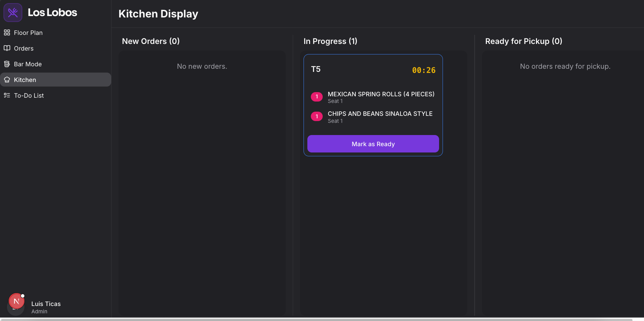Screen dimensions: 644x321
Task: Click the T5 table label on order card
Action: [x=316, y=69]
